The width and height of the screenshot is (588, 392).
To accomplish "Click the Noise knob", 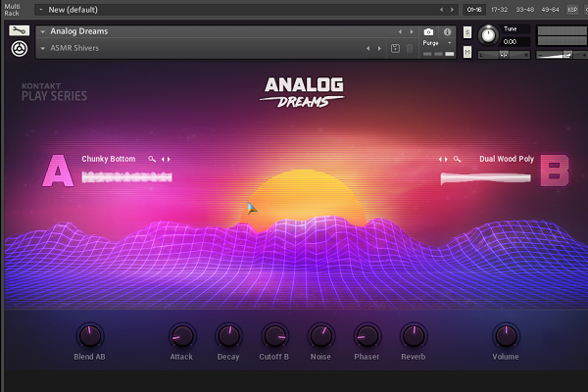I will point(321,336).
